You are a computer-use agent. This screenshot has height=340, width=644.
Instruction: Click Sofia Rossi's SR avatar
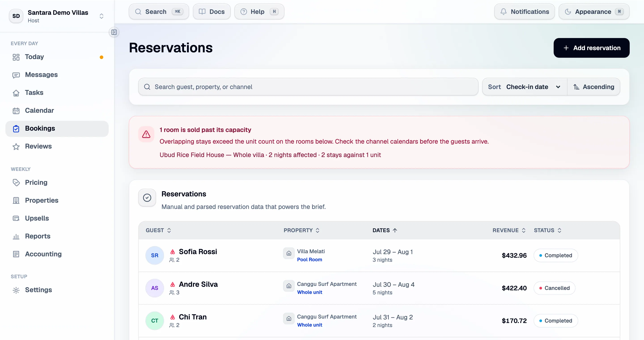(155, 255)
